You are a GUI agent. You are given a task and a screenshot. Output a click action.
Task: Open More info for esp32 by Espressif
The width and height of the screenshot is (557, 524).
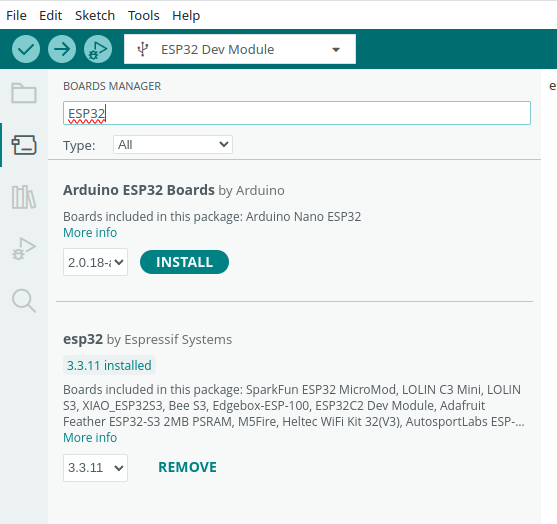[x=90, y=438]
